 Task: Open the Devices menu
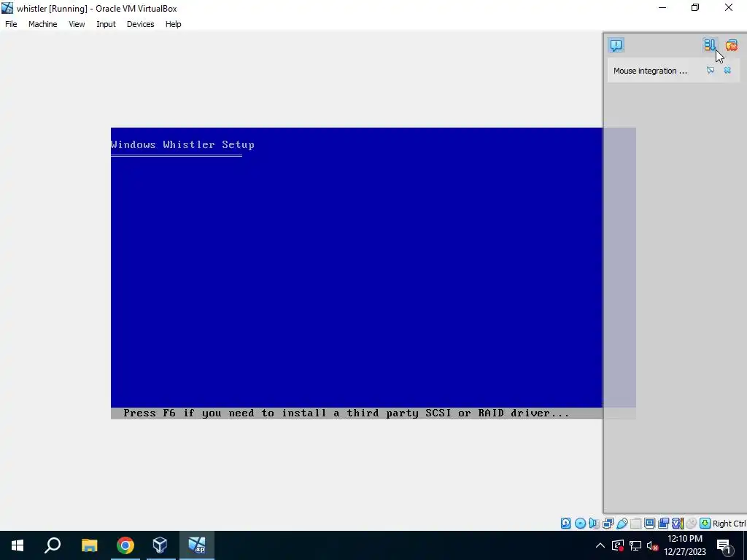point(140,24)
